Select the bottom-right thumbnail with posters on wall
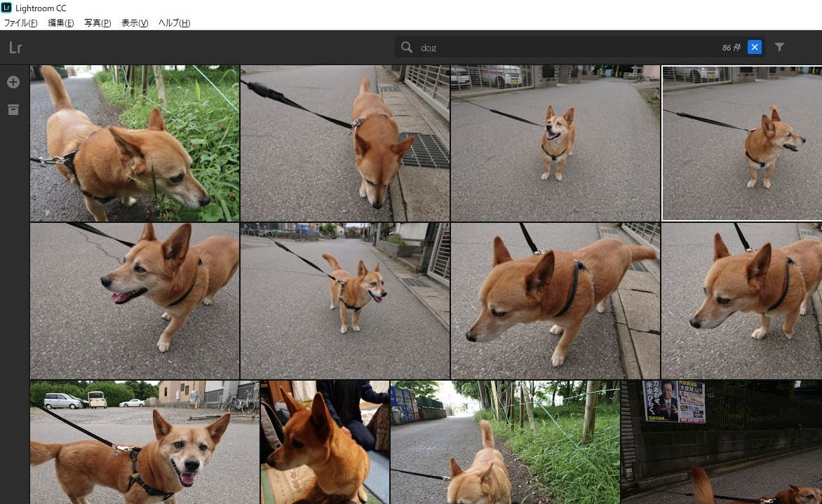 721,442
